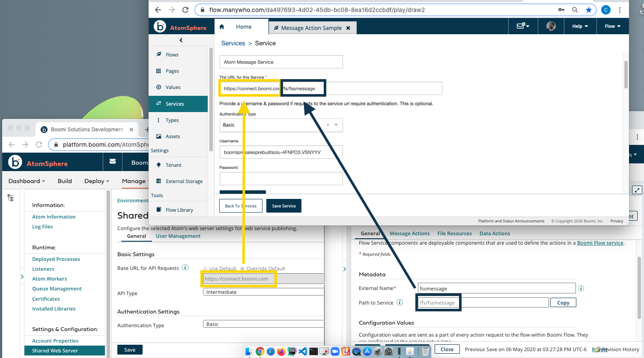Open the Authentication Type Basic dropdown
This screenshot has height=358, width=644.
pyautogui.click(x=281, y=125)
